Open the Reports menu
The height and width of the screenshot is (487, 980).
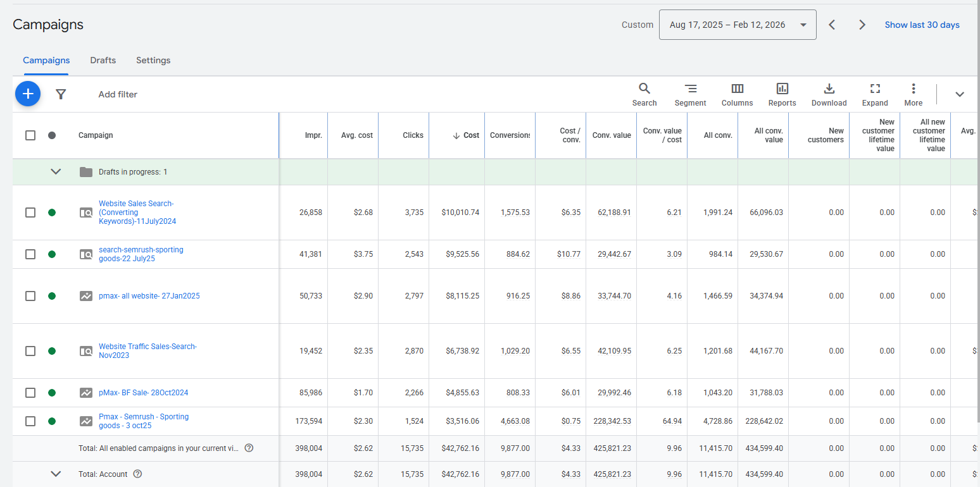pyautogui.click(x=782, y=94)
